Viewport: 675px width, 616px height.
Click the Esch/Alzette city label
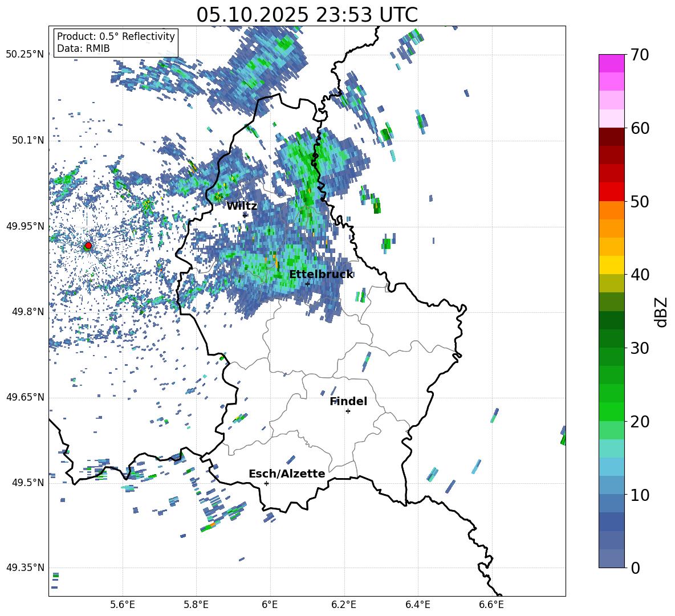(x=287, y=474)
